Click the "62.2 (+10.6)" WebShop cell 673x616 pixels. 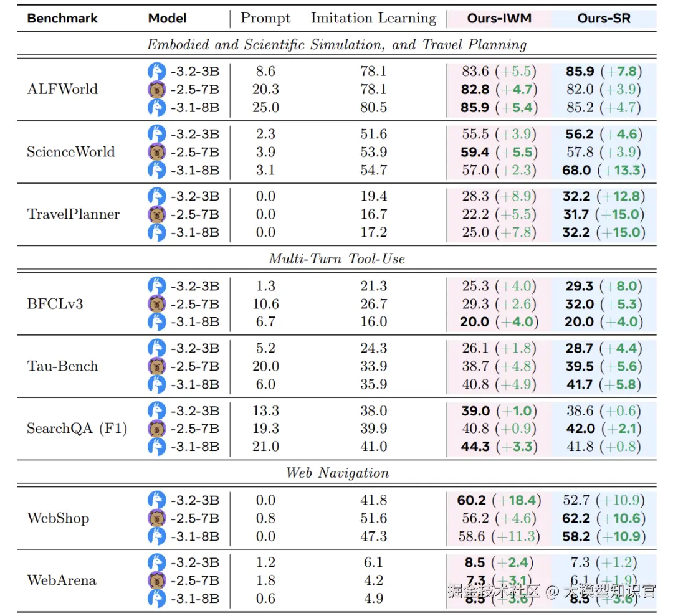pyautogui.click(x=604, y=518)
